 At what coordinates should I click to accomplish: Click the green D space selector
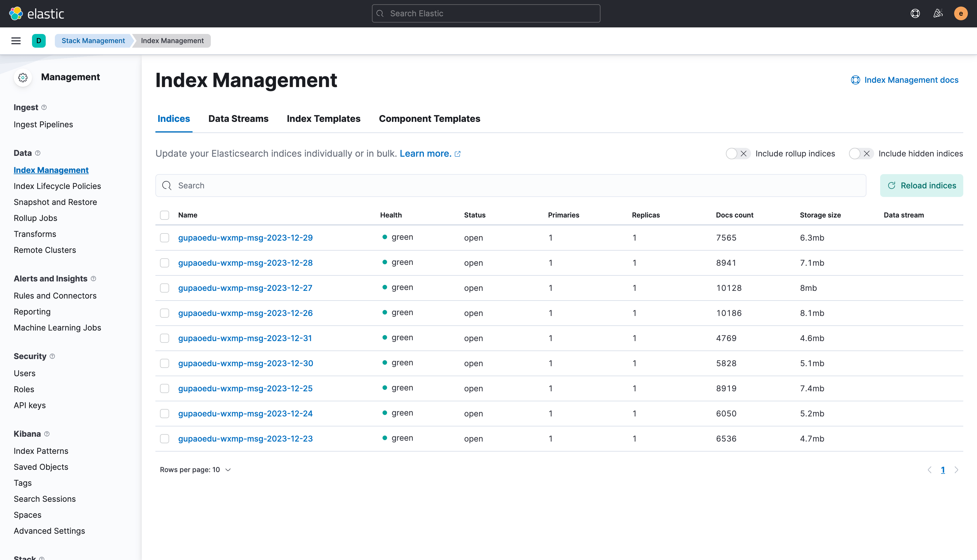click(39, 41)
